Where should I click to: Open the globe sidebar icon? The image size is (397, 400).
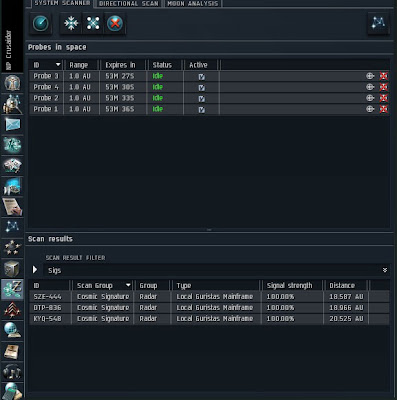click(12, 331)
